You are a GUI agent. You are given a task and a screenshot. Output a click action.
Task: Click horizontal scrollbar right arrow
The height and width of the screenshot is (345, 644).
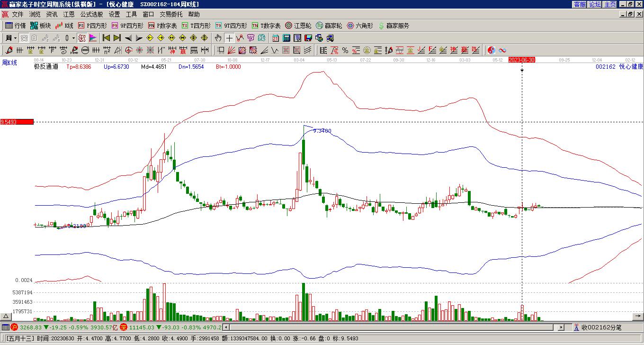click(x=562, y=327)
